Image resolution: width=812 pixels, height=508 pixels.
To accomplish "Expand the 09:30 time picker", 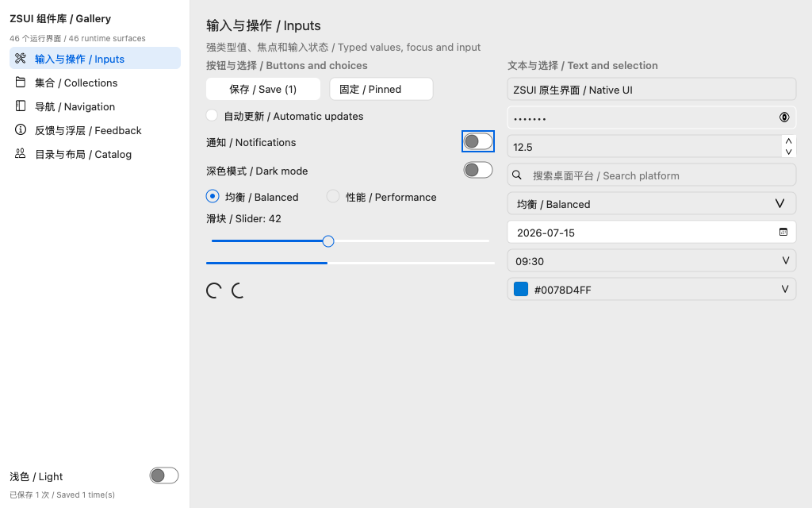I will (652, 260).
